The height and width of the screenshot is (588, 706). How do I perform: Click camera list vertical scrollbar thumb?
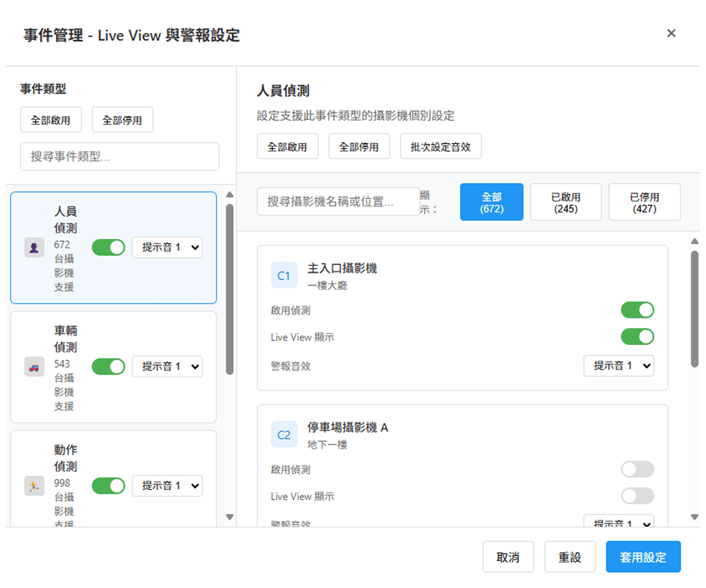pyautogui.click(x=694, y=308)
